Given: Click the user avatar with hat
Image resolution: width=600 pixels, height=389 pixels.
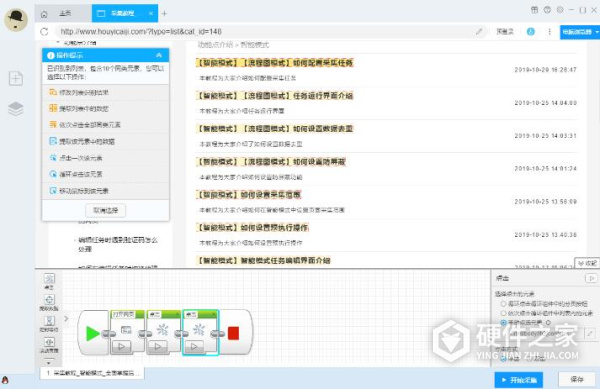Looking at the screenshot, I should 16,20.
